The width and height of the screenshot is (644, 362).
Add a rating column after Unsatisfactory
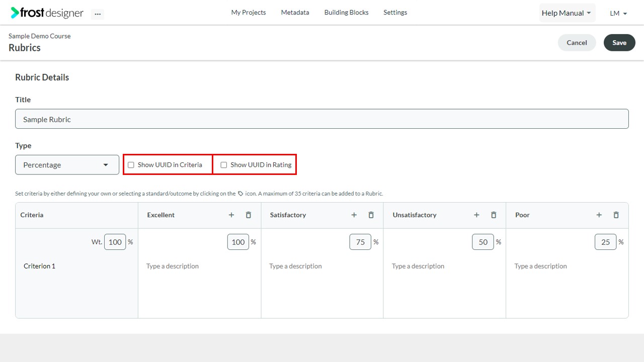[476, 215]
